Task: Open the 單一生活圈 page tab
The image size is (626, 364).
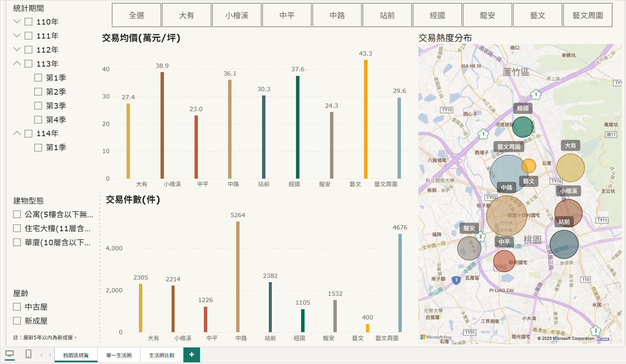Action: coord(119,355)
